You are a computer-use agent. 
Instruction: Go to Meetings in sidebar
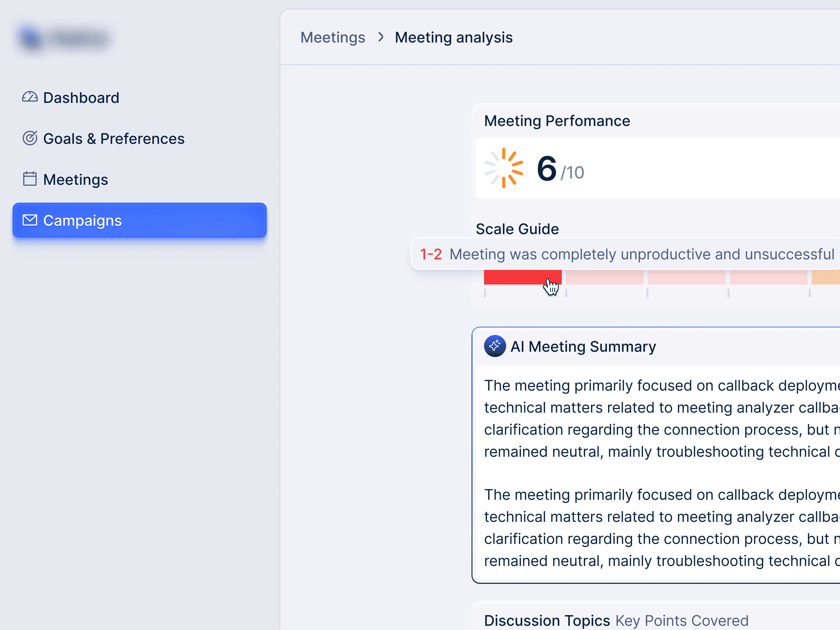tap(76, 180)
